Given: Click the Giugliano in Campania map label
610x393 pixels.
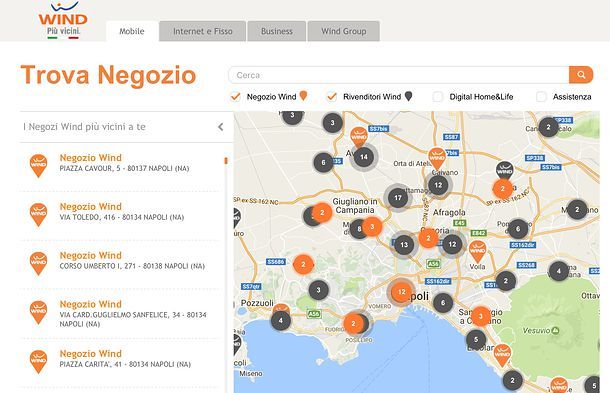Looking at the screenshot, I should coord(355,206).
